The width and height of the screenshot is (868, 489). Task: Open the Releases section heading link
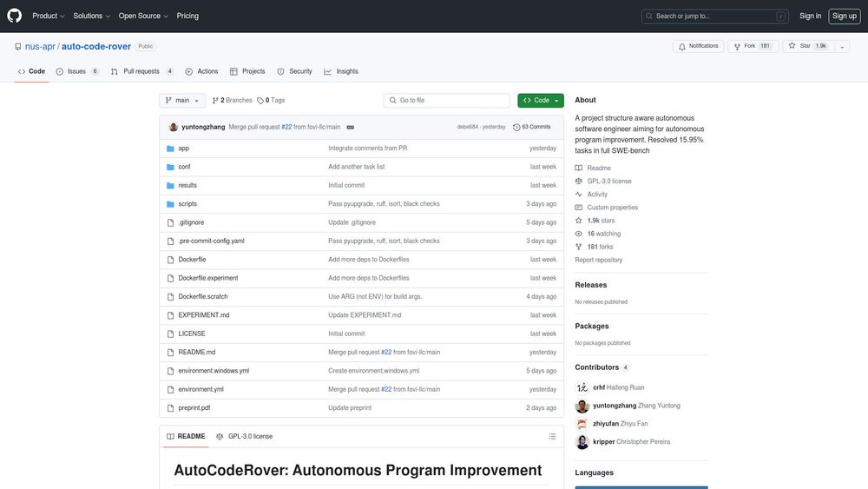(590, 285)
